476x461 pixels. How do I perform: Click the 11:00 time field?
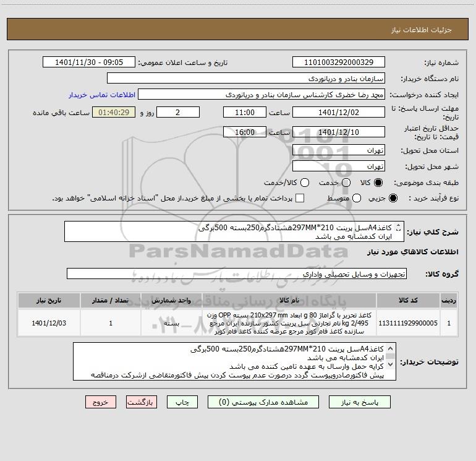coord(245,112)
